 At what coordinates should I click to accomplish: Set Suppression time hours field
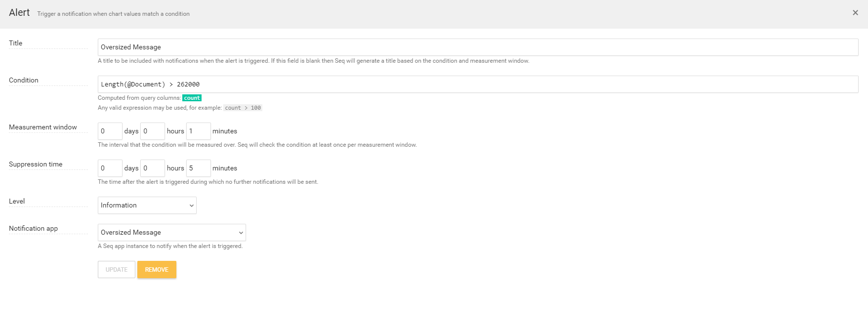point(152,168)
